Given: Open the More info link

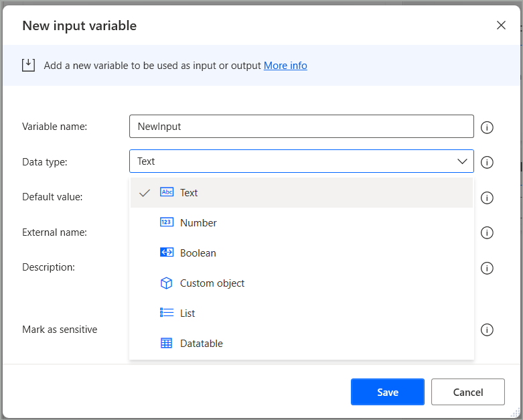Looking at the screenshot, I should (285, 65).
